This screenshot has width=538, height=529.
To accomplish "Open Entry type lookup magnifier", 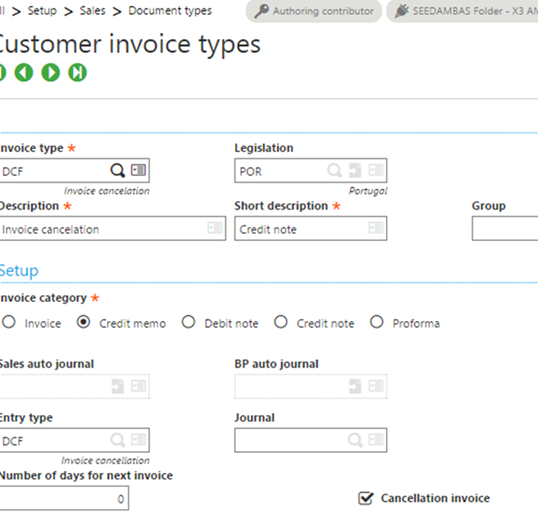I will [117, 440].
